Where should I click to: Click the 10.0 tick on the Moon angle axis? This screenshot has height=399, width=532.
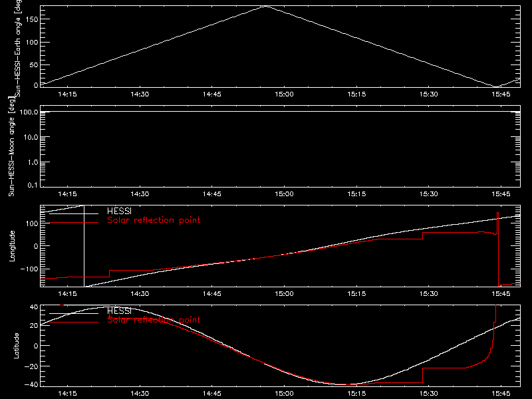pyautogui.click(x=31, y=137)
